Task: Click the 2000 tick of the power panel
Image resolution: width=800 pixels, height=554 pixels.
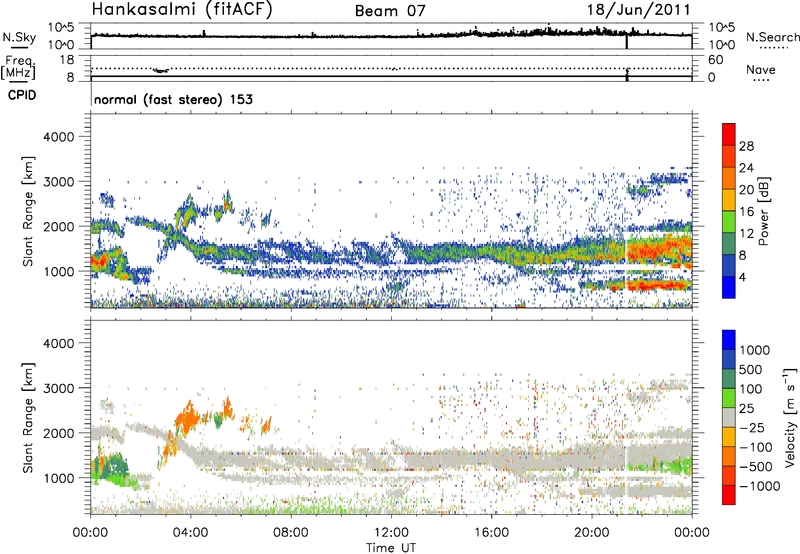Action: pos(58,226)
